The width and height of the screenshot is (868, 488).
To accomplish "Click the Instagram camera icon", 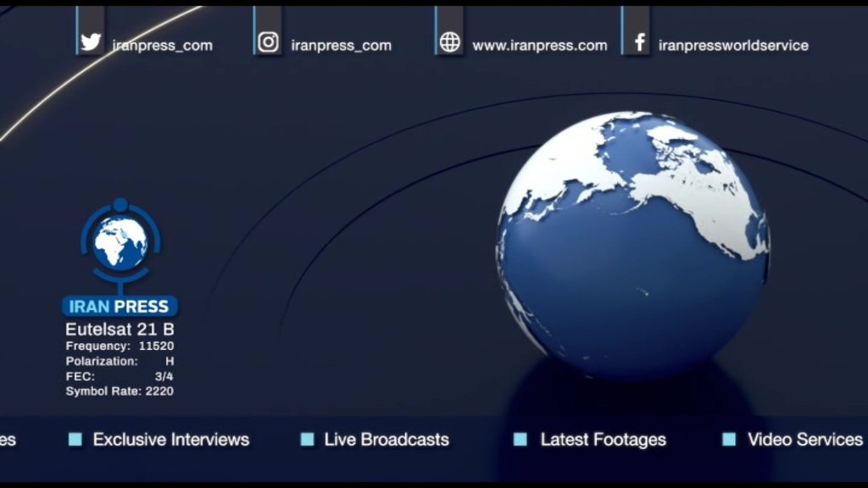I will (268, 42).
